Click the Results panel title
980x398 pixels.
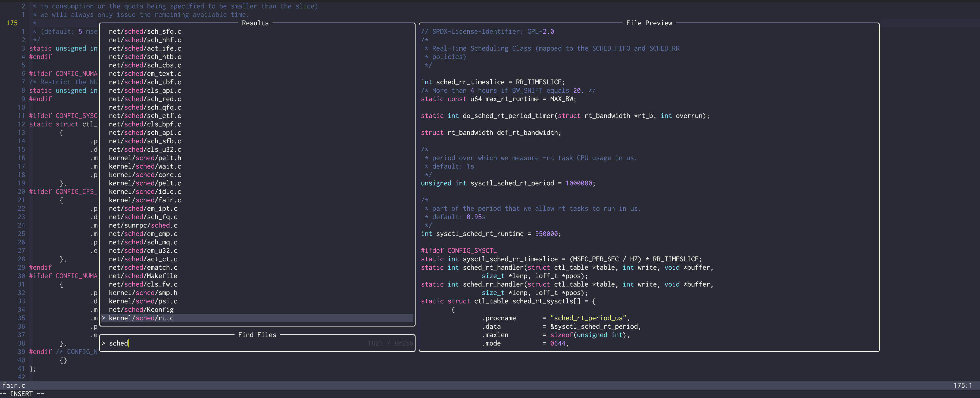pyautogui.click(x=255, y=23)
